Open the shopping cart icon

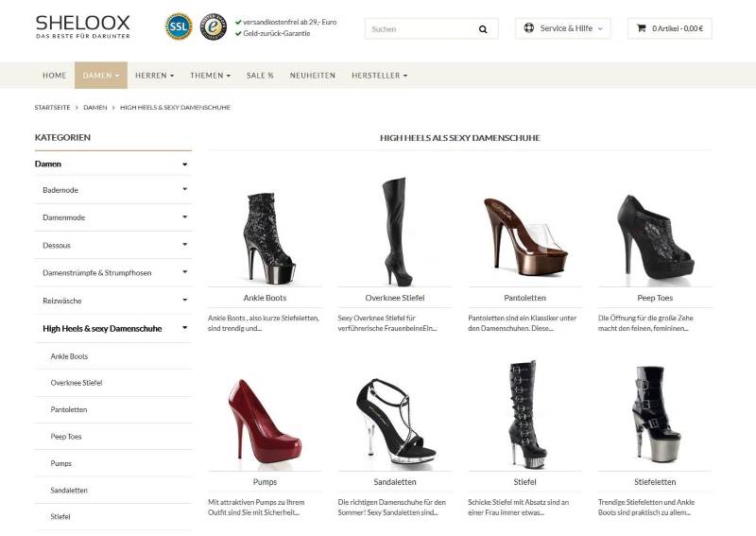[x=641, y=28]
